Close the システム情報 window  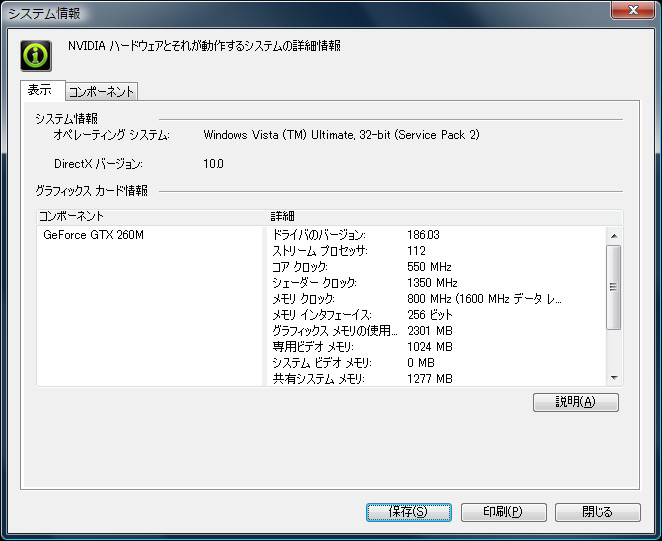(x=633, y=10)
